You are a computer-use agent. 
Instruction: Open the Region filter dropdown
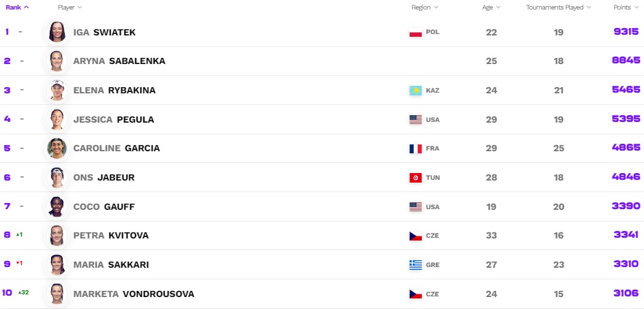[x=425, y=7]
